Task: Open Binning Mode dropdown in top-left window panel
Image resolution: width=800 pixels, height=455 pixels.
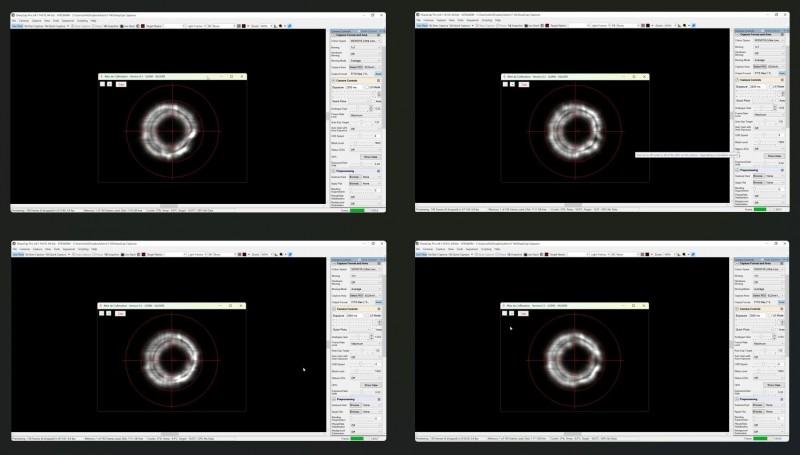Action: [365, 61]
